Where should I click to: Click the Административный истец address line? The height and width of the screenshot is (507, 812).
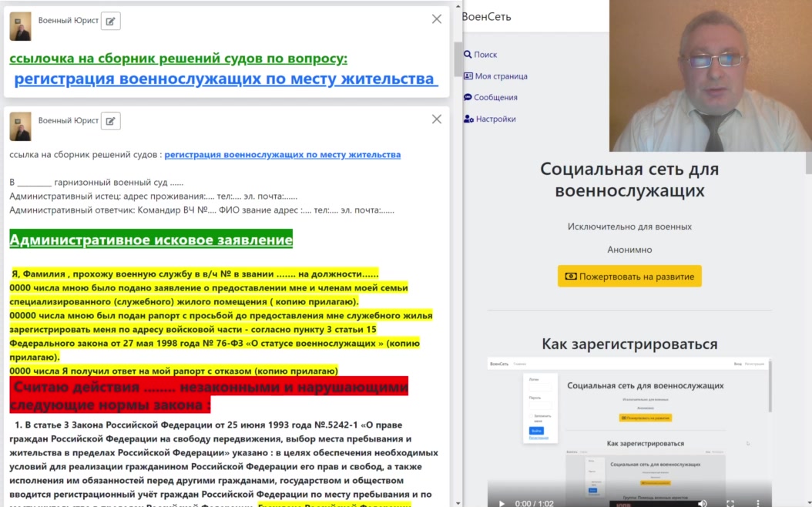click(153, 196)
